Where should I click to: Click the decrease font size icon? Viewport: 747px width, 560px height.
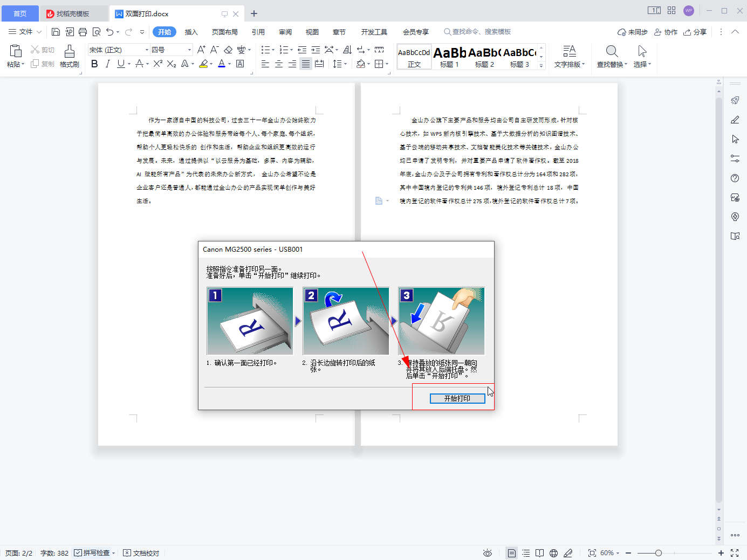pos(214,50)
